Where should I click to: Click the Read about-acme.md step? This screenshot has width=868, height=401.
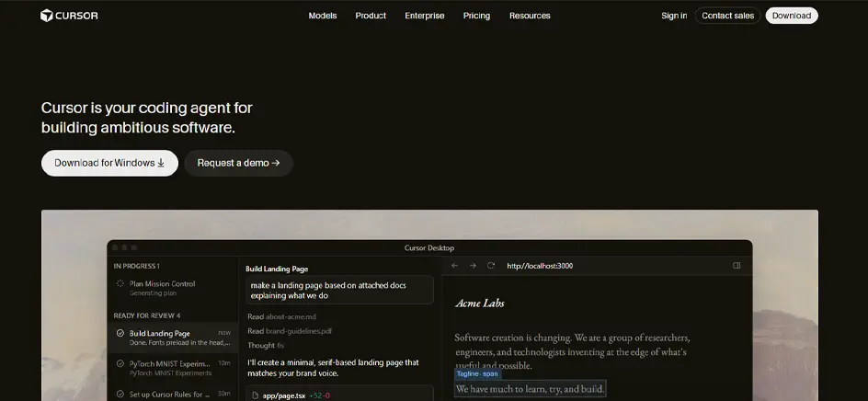click(281, 316)
